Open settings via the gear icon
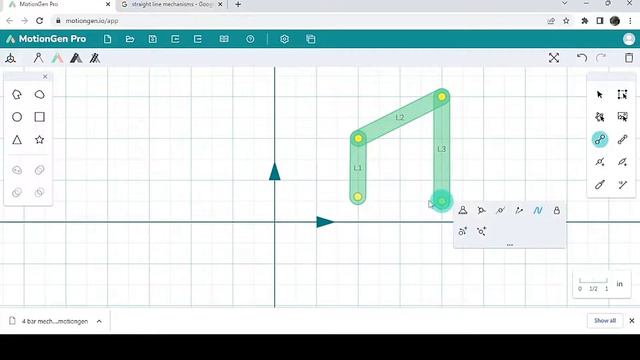The image size is (640, 360). (284, 39)
